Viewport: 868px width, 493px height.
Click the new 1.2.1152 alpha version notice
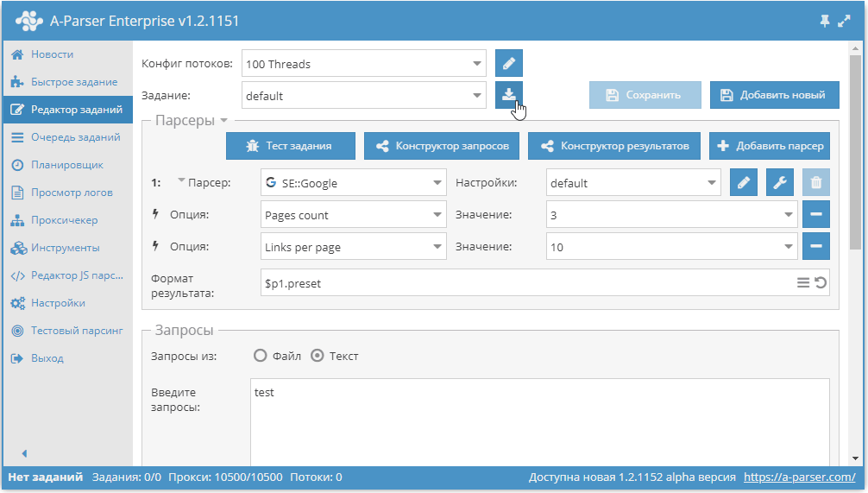pos(632,477)
